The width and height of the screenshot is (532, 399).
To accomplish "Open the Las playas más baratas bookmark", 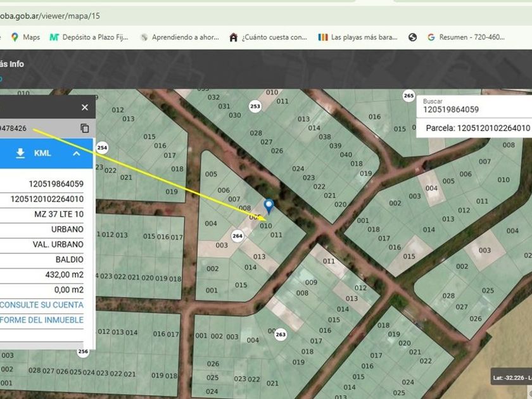I will pos(358,37).
